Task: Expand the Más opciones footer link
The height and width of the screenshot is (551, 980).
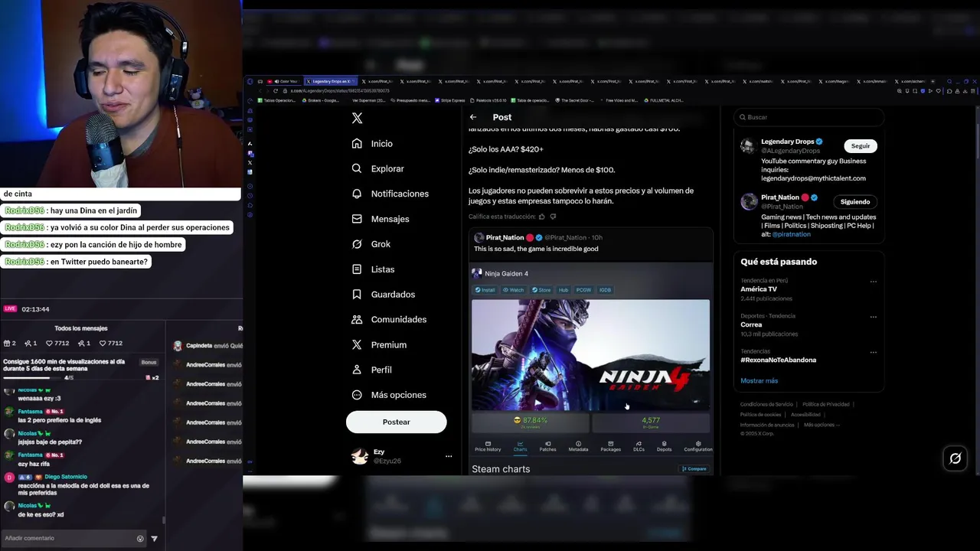Action: pos(822,425)
